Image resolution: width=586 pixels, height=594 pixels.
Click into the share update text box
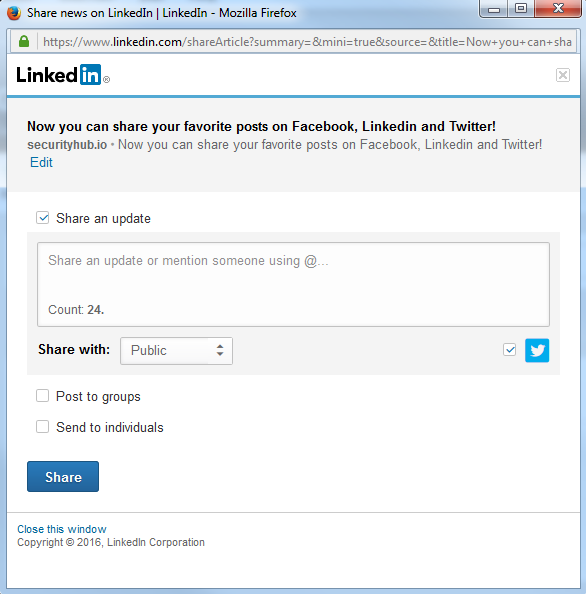[x=293, y=284]
